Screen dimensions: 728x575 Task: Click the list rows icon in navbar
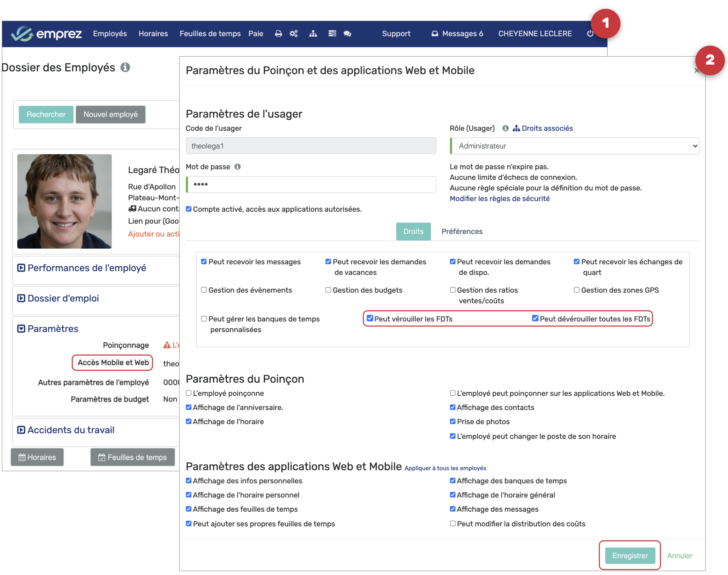tap(332, 34)
